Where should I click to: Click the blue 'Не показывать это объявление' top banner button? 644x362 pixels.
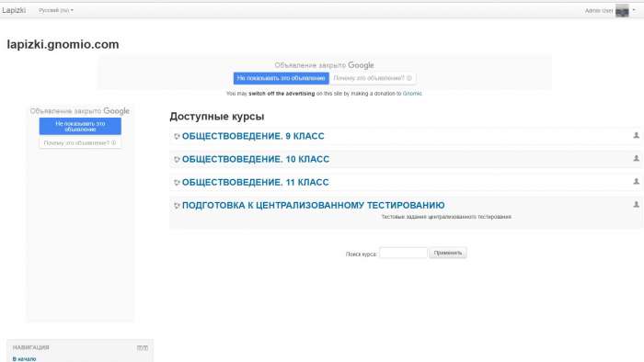click(x=281, y=78)
